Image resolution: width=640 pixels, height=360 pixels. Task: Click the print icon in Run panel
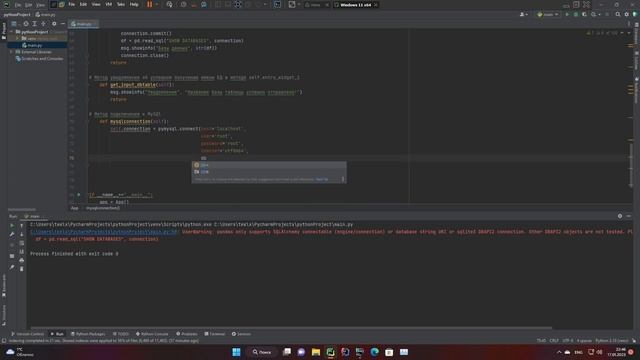pos(22,260)
